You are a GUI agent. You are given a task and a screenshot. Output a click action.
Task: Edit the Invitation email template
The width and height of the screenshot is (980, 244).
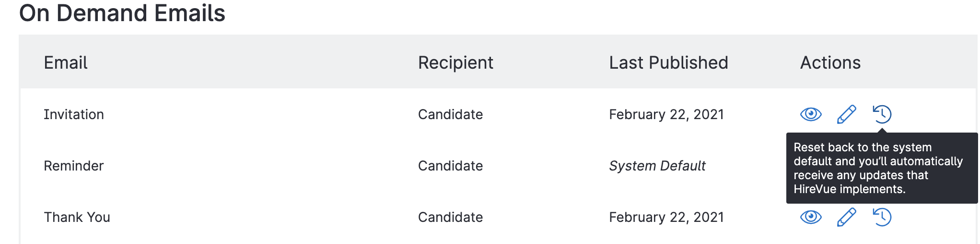[846, 114]
